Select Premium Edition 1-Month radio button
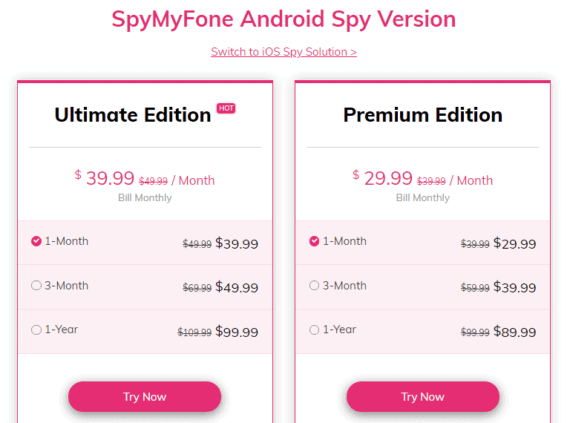 click(314, 241)
